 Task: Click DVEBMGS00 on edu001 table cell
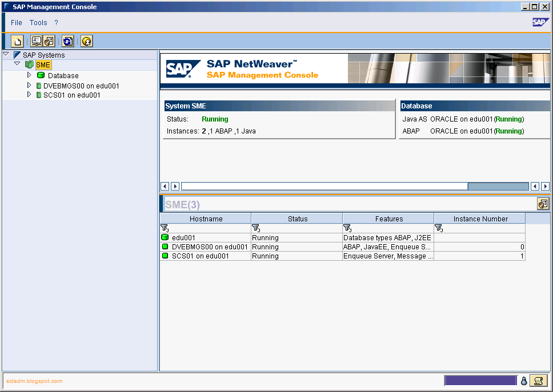point(206,247)
